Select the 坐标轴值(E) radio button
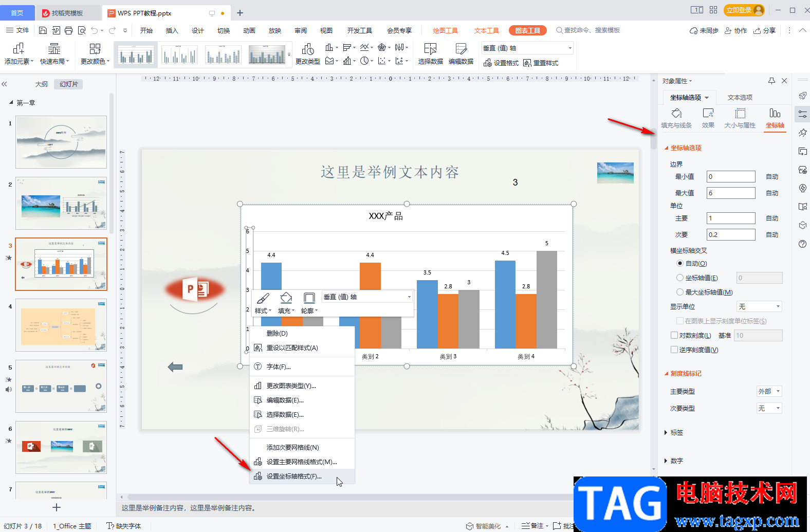Viewport: 810px width, 532px height. coord(680,278)
